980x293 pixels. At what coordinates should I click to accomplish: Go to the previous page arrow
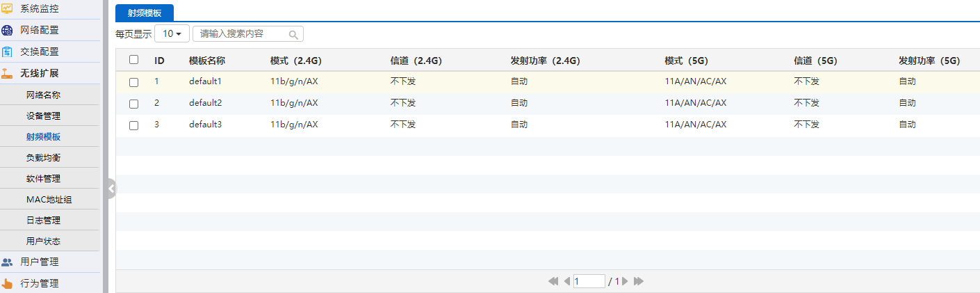click(566, 281)
